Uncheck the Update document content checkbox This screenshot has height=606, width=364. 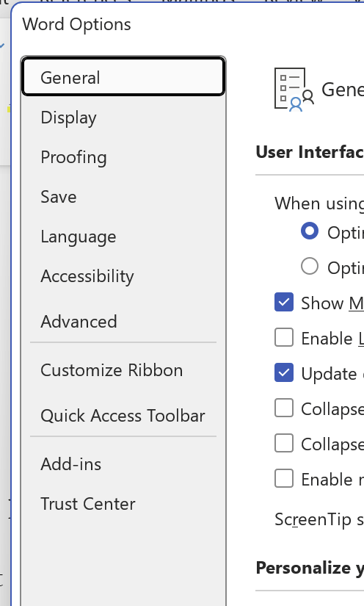click(x=284, y=372)
